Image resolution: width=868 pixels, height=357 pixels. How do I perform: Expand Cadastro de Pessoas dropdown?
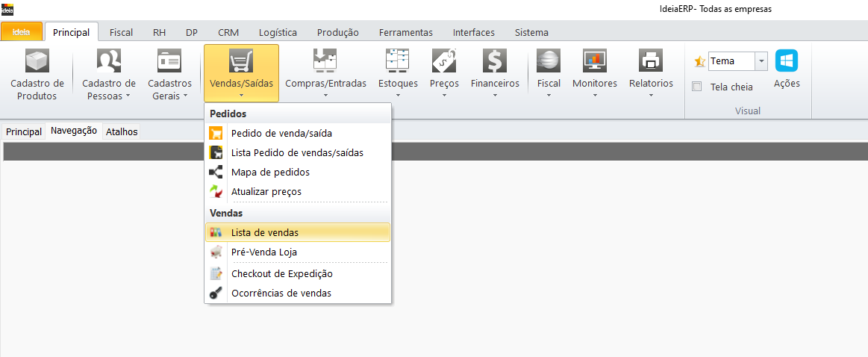pyautogui.click(x=109, y=89)
